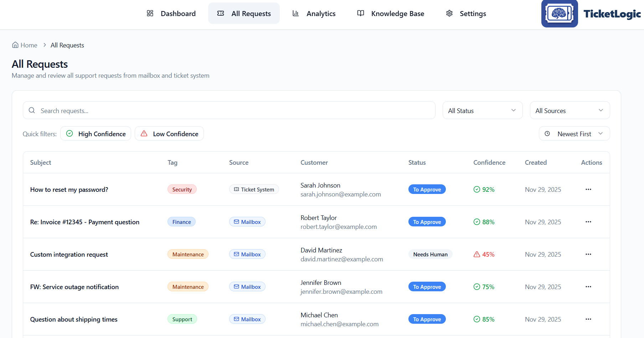Viewport: 644px width, 338px height.
Task: Toggle the Low Confidence quick filter
Action: pyautogui.click(x=169, y=134)
